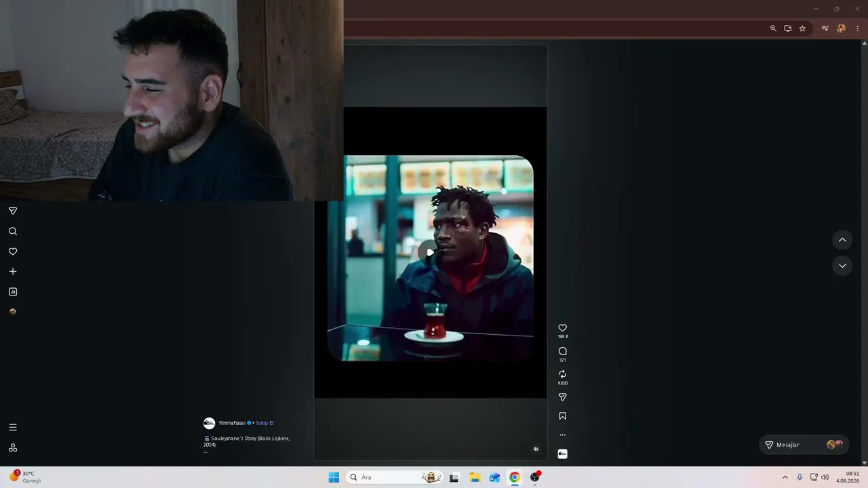Open the Mesajlar messages panel

click(804, 445)
